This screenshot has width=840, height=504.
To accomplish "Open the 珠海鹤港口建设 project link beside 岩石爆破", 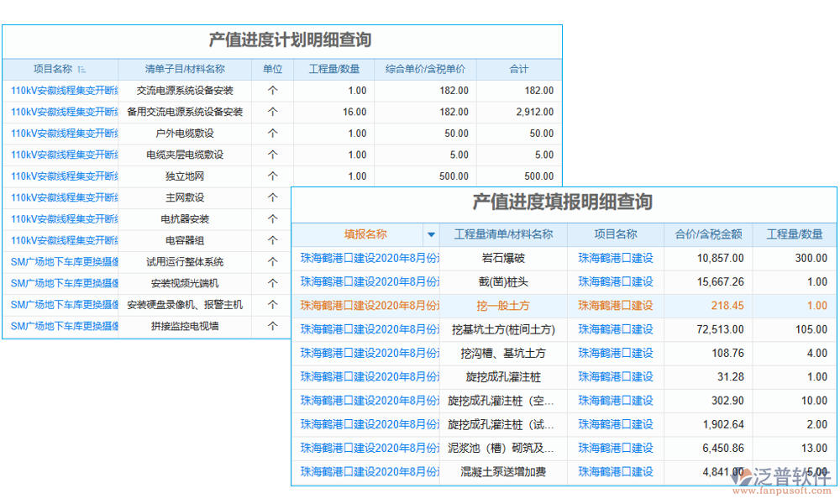I will coord(615,258).
